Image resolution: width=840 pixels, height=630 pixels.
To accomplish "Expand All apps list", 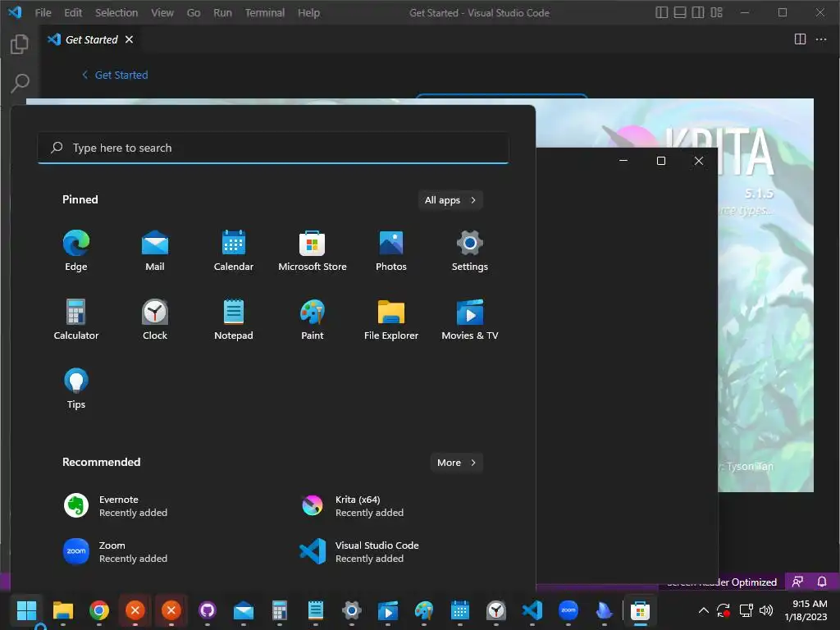I will (x=450, y=200).
